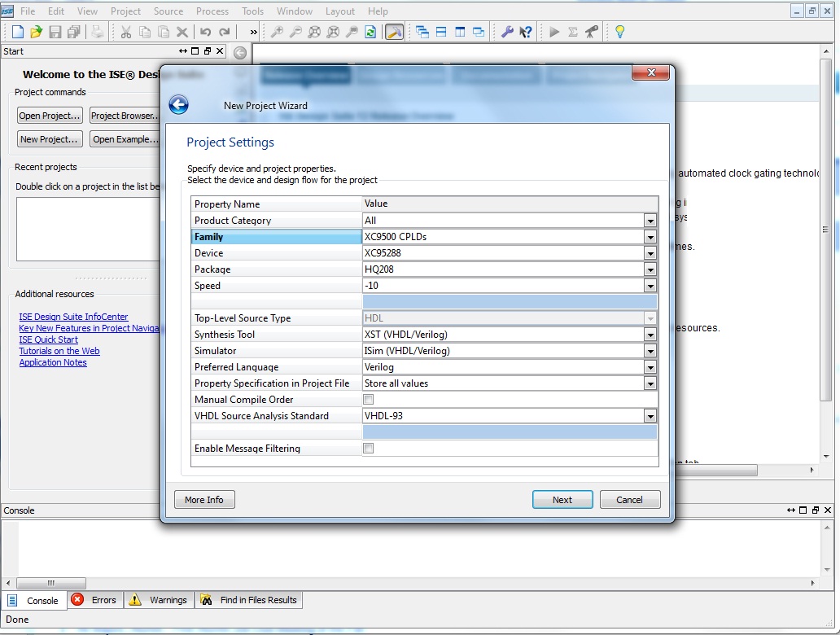Open the Preferred Language dropdown
This screenshot has height=635, width=840.
pyautogui.click(x=650, y=367)
